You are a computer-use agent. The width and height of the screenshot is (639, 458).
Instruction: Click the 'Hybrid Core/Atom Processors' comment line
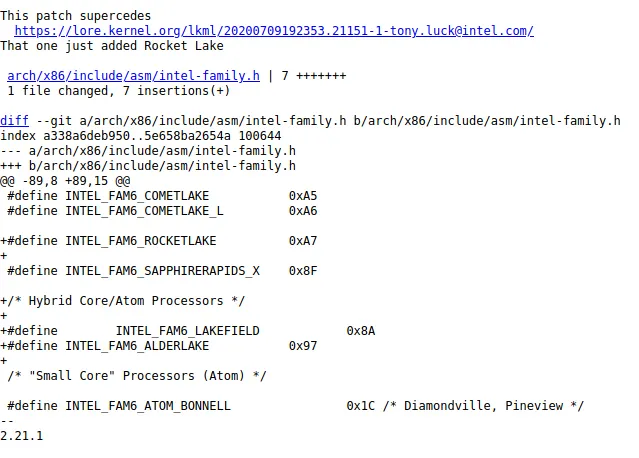tap(123, 301)
